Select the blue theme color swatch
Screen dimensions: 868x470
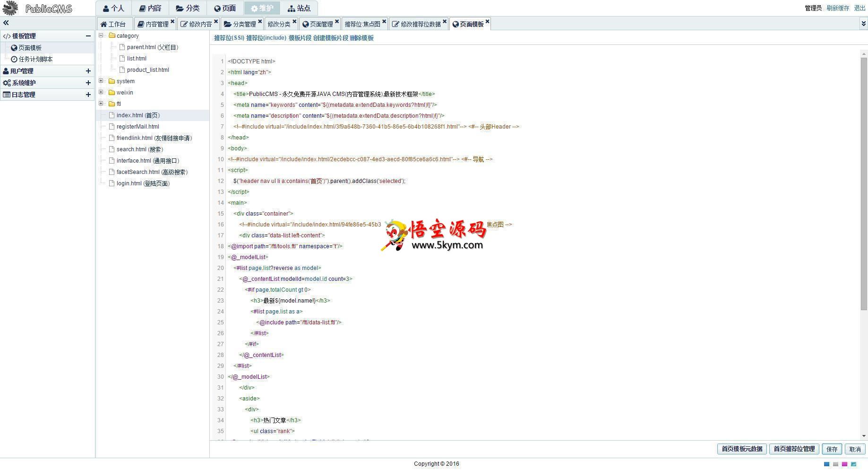(826, 464)
